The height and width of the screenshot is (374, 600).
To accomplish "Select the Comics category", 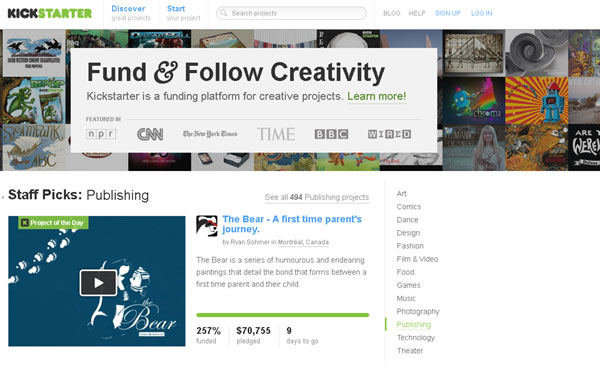I will pos(409,207).
